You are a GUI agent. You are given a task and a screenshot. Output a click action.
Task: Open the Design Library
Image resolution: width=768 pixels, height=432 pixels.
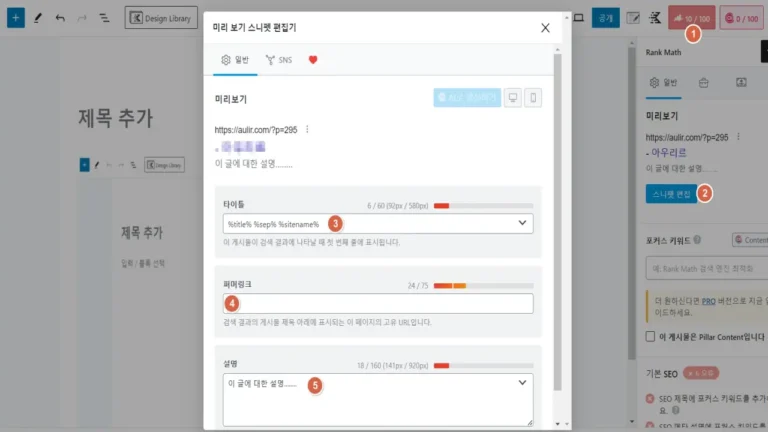coord(161,18)
